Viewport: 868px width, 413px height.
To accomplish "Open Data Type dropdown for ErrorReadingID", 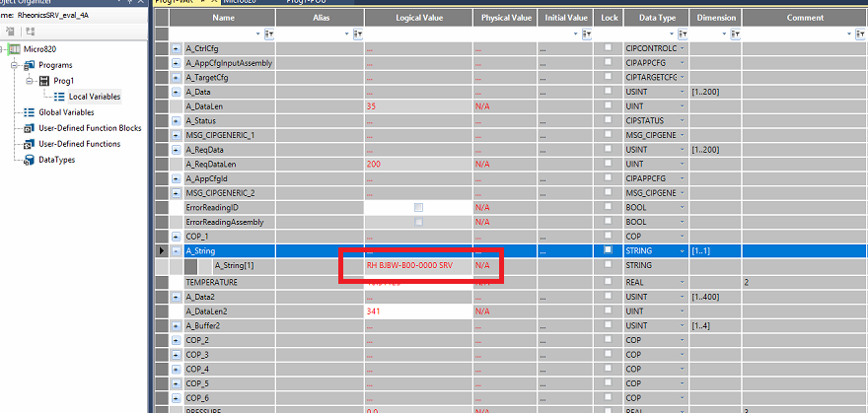I will click(x=682, y=208).
